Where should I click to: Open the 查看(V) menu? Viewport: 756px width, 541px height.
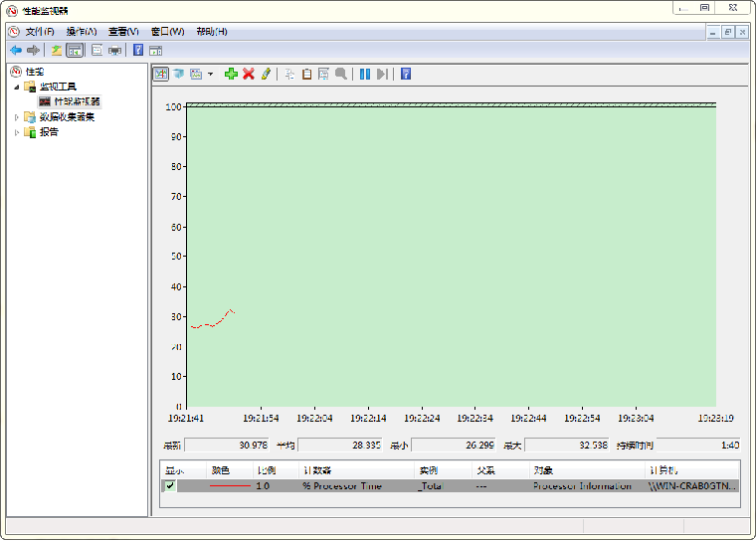123,31
